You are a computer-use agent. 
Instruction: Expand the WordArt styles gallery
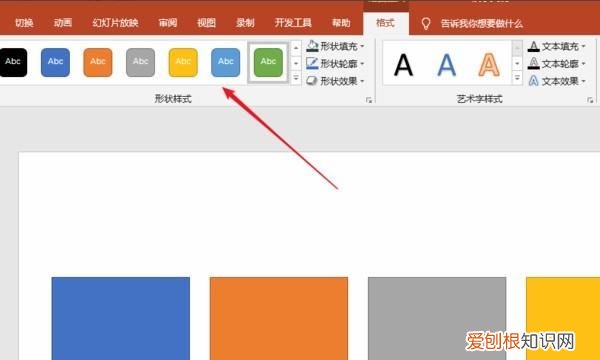click(517, 78)
